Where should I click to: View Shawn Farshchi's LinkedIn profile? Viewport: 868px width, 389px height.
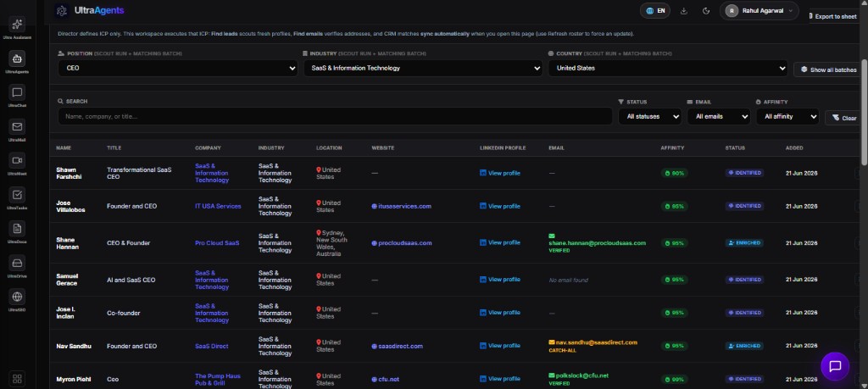pyautogui.click(x=500, y=173)
